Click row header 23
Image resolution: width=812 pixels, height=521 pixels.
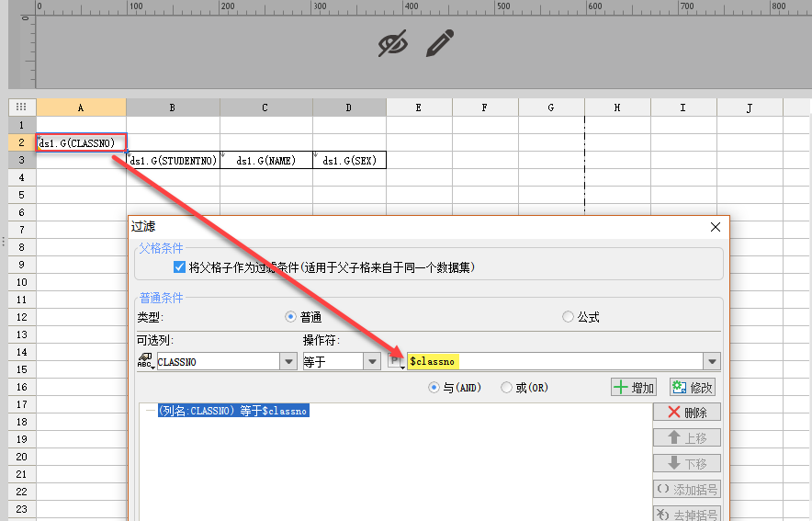coord(22,509)
